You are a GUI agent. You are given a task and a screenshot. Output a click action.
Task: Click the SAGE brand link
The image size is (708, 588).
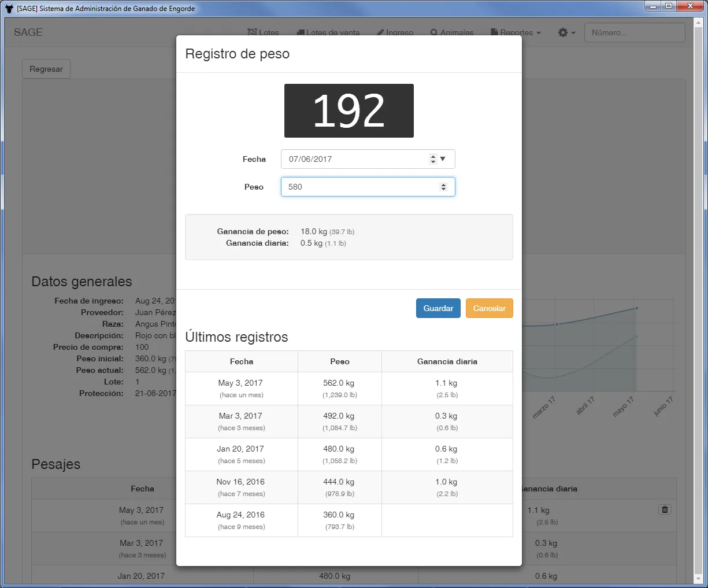point(28,32)
